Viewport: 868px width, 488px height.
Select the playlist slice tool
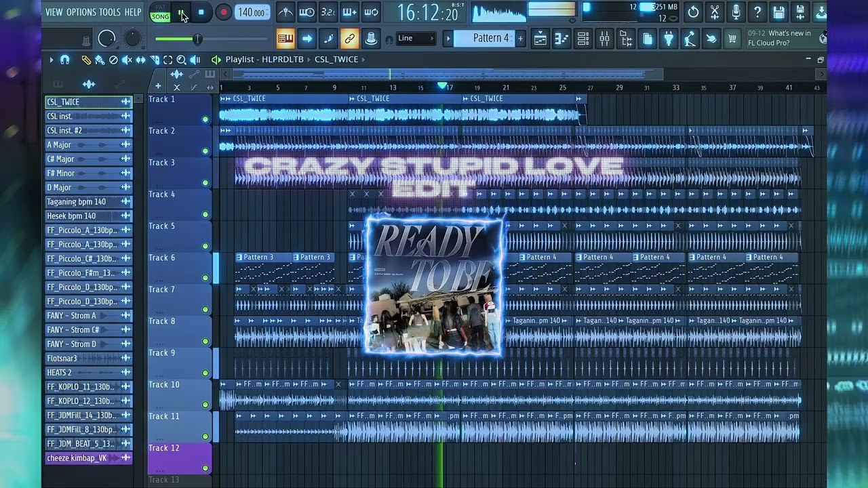[154, 60]
